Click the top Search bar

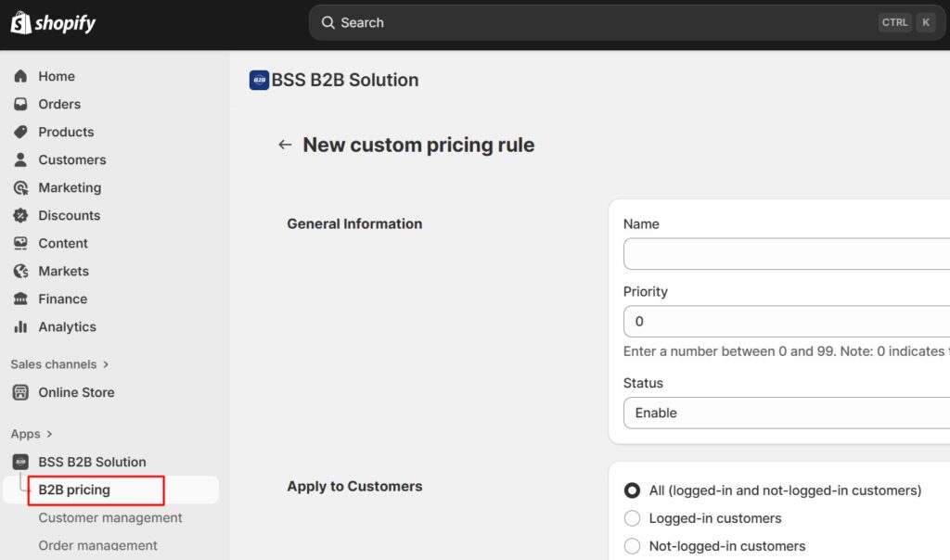point(627,23)
